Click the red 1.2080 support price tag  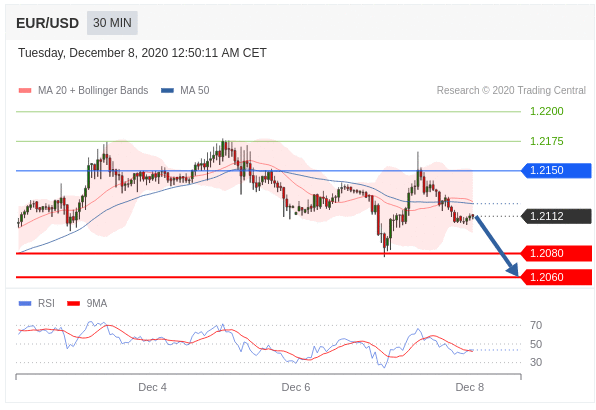click(556, 253)
